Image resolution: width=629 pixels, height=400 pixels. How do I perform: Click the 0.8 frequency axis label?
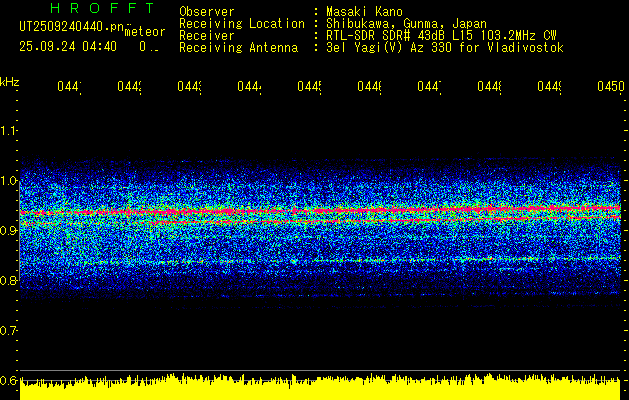click(x=9, y=280)
